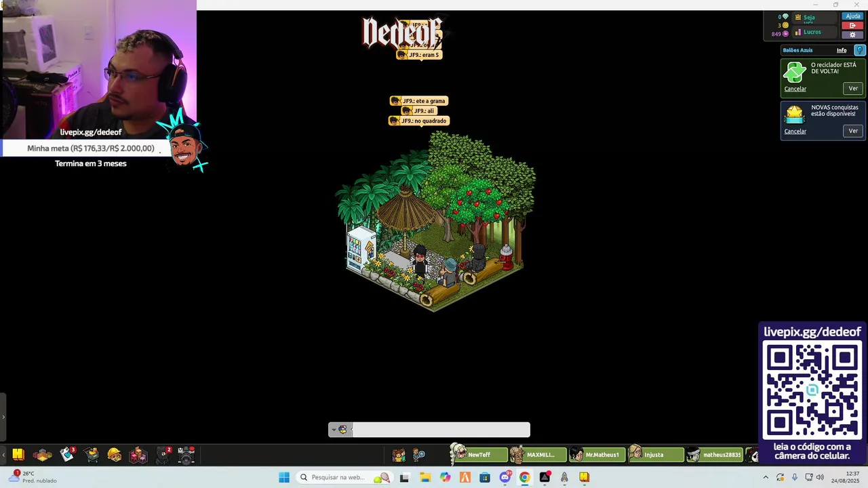Open chat with friend Injusta

(x=656, y=455)
